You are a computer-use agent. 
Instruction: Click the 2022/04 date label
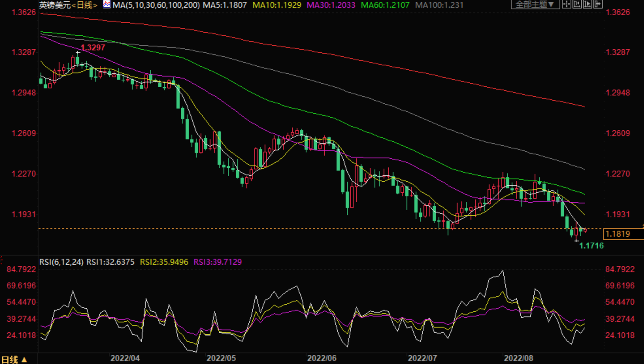pos(125,358)
